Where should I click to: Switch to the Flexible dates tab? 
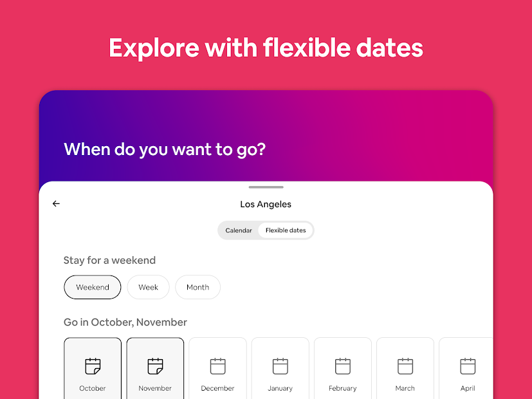286,230
